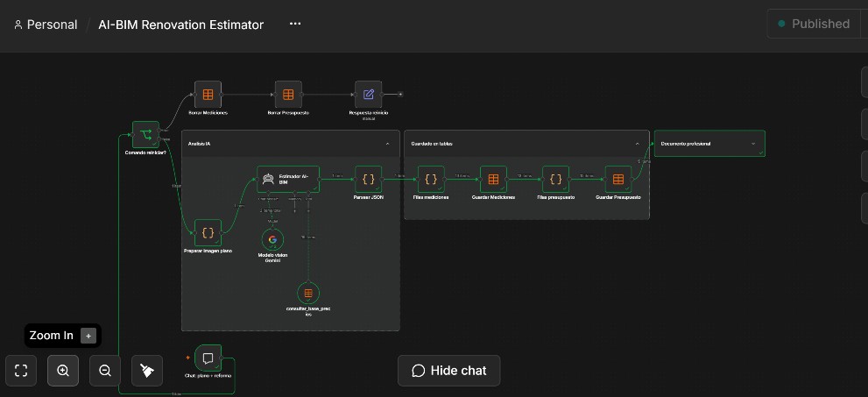Screen dimensions: 868x397
Task: Select the Comando reiniciar? switch node
Action: 145,135
